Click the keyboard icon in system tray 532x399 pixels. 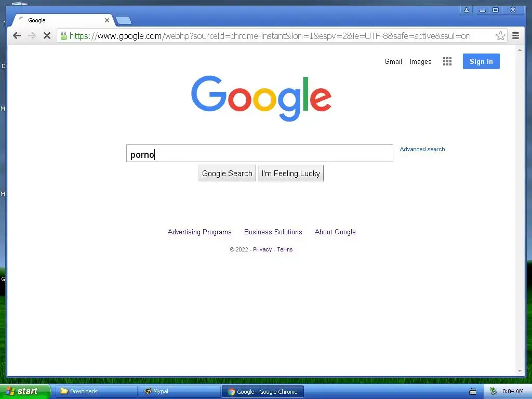(473, 392)
